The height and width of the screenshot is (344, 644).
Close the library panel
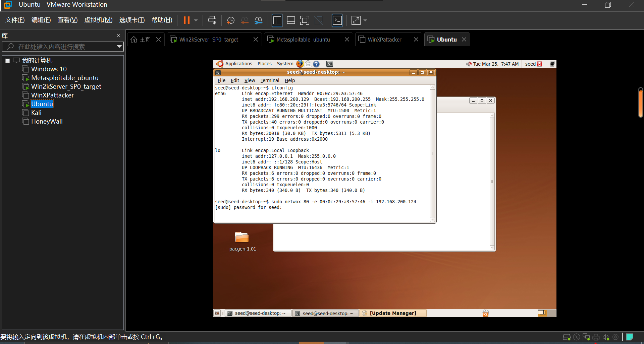point(118,36)
